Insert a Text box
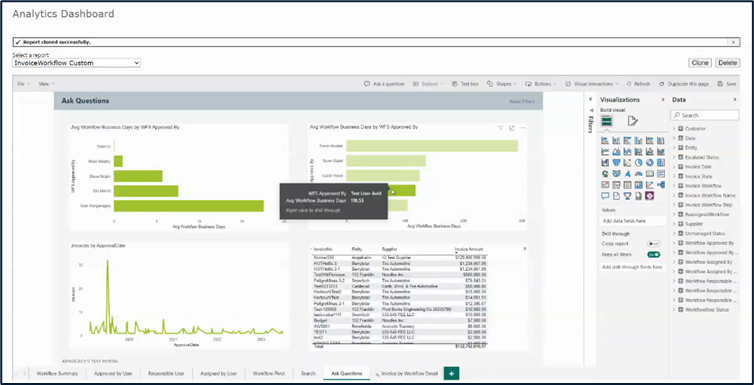The width and height of the screenshot is (754, 385). click(465, 84)
